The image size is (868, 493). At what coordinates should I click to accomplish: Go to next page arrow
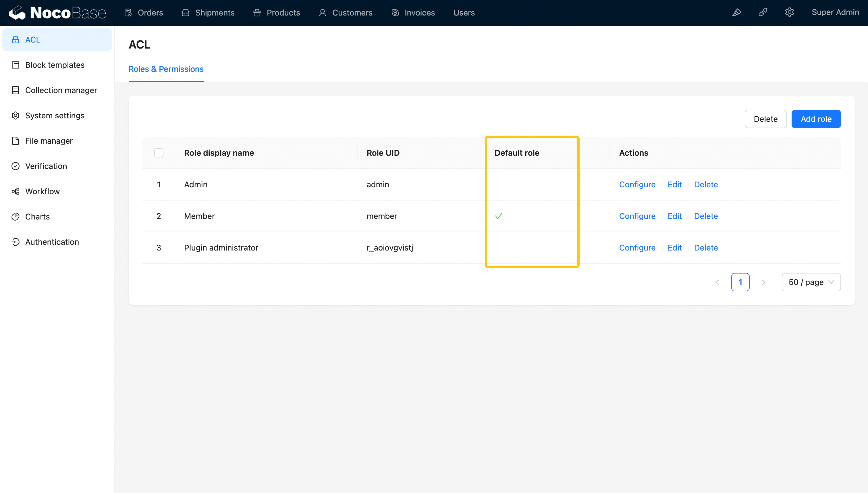point(763,282)
